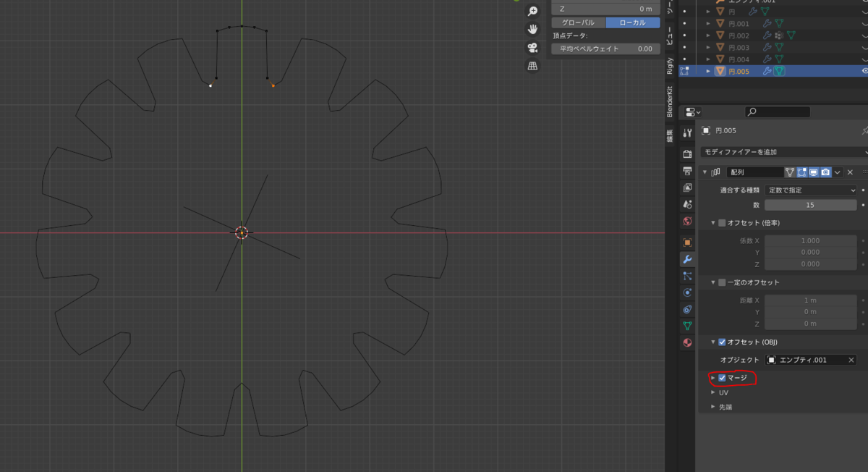Toggle camera view with the camera icon
The height and width of the screenshot is (472, 868).
coord(532,47)
